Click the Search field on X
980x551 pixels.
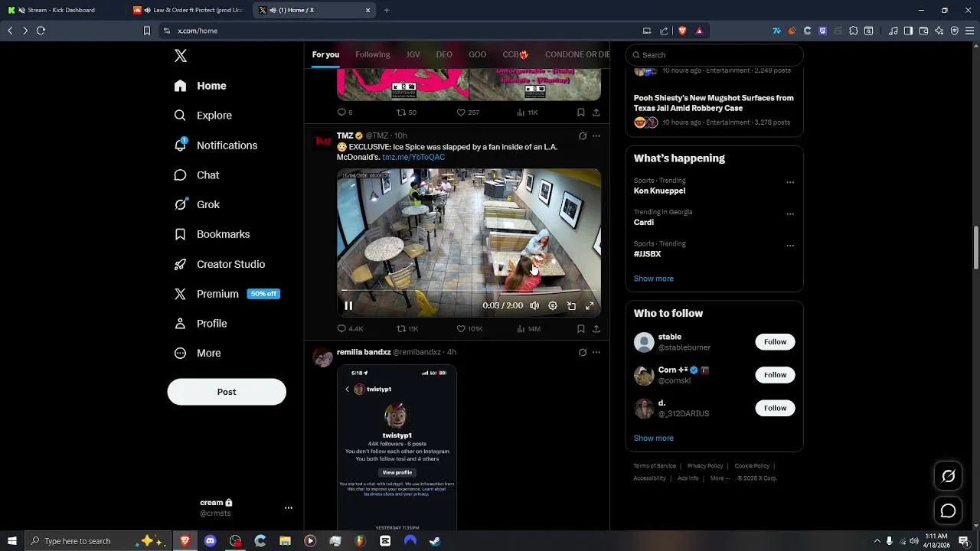click(714, 55)
